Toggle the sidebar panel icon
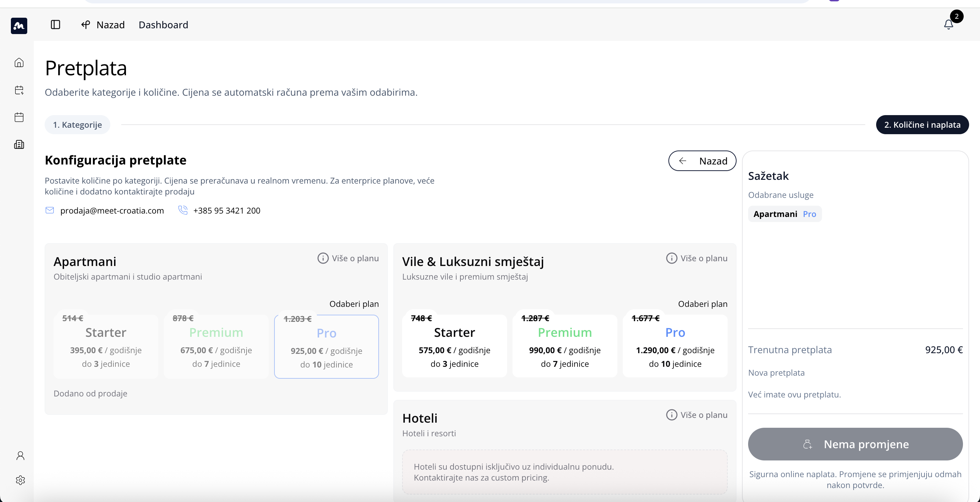 pyautogui.click(x=56, y=25)
